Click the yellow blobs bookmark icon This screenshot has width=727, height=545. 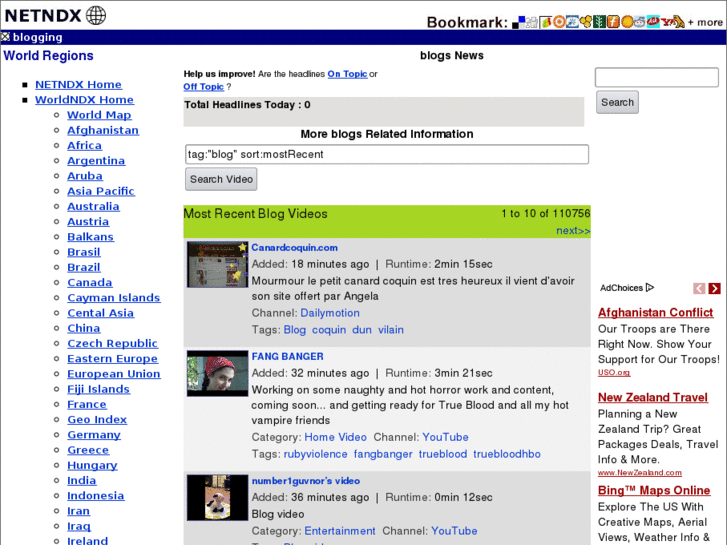[x=586, y=22]
